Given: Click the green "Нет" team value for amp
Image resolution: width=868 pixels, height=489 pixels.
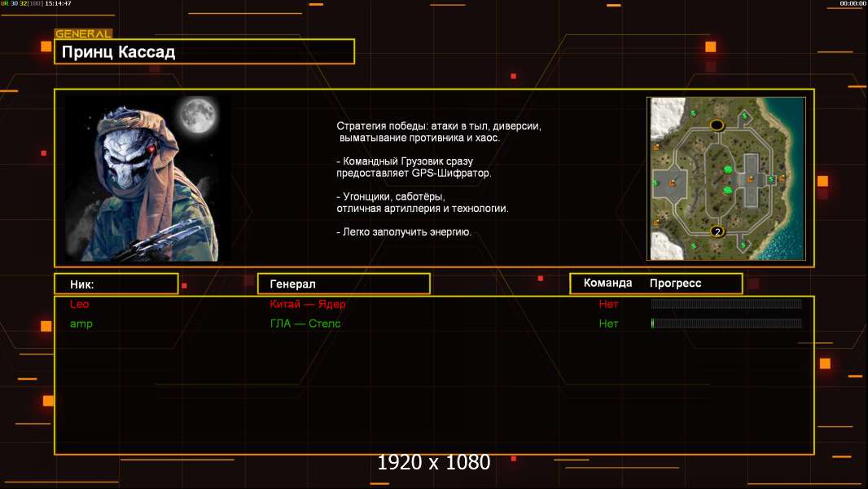Looking at the screenshot, I should click(608, 324).
